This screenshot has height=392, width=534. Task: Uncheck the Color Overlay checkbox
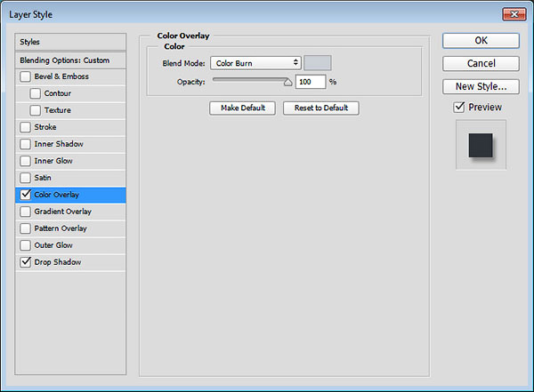[x=25, y=195]
